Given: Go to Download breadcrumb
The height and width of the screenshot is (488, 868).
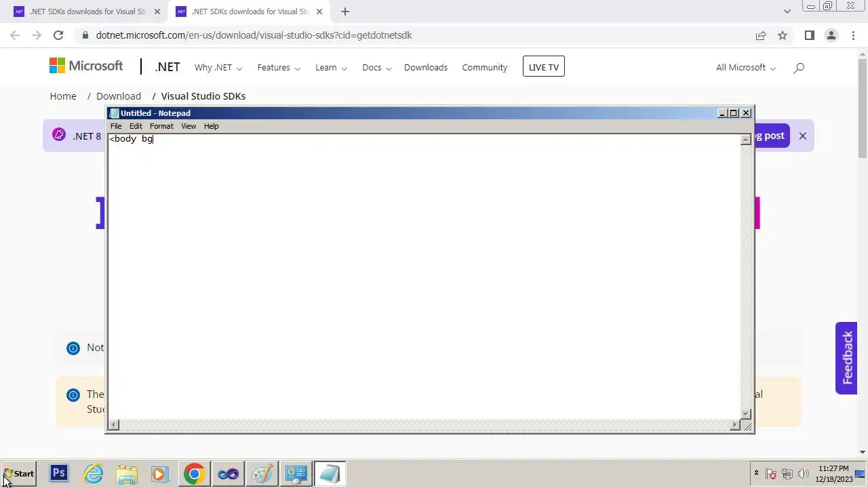Looking at the screenshot, I should pyautogui.click(x=119, y=96).
